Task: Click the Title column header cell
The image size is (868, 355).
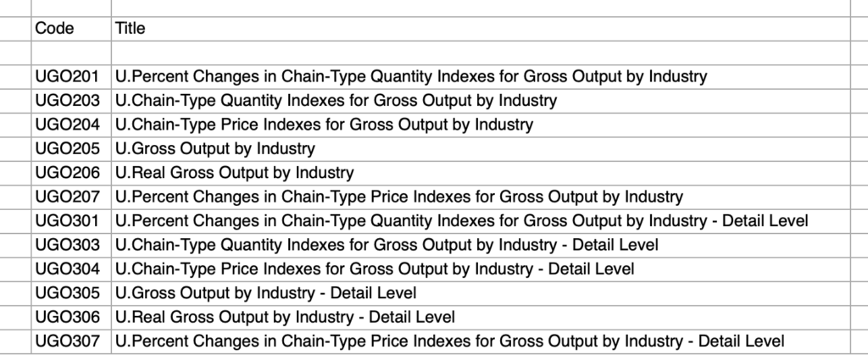Action: pyautogui.click(x=131, y=29)
